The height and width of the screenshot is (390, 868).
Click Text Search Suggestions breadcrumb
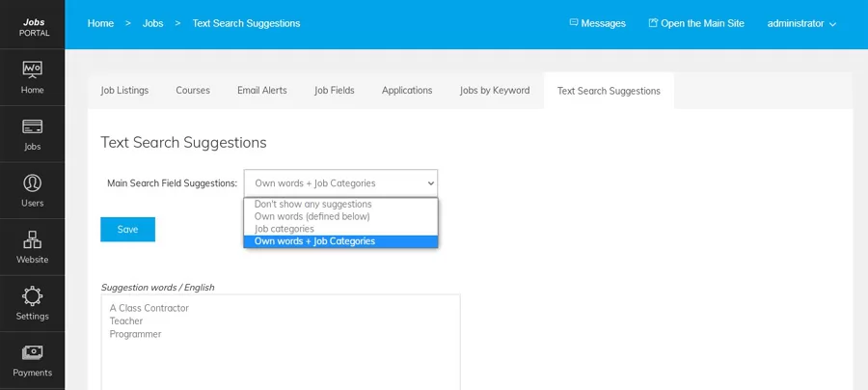246,23
